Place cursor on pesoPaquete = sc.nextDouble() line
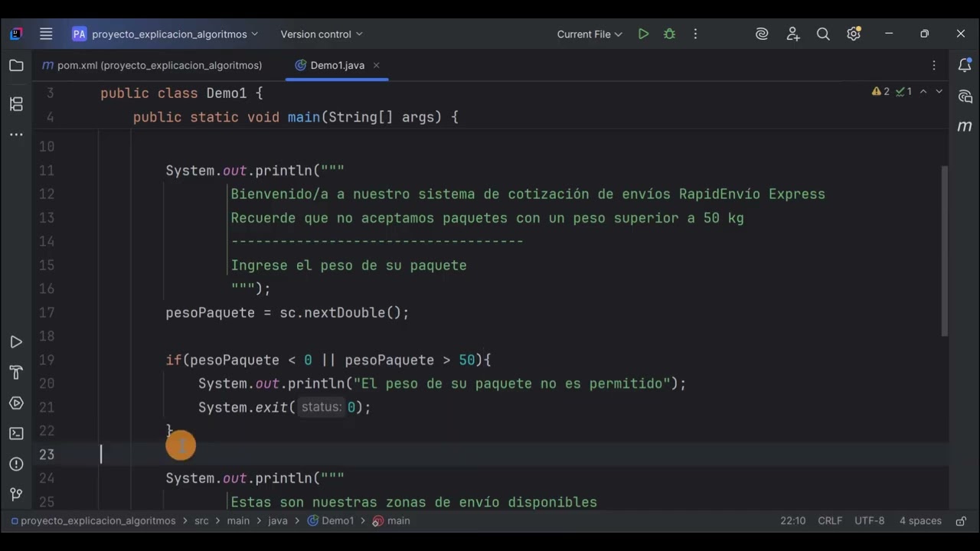 (287, 313)
